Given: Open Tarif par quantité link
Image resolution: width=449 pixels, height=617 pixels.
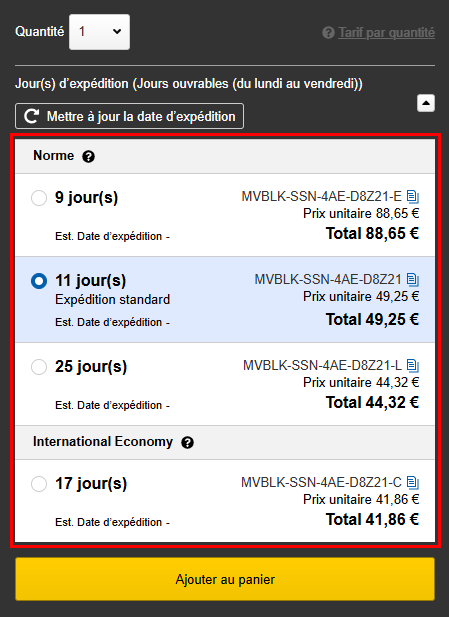Looking at the screenshot, I should 386,33.
